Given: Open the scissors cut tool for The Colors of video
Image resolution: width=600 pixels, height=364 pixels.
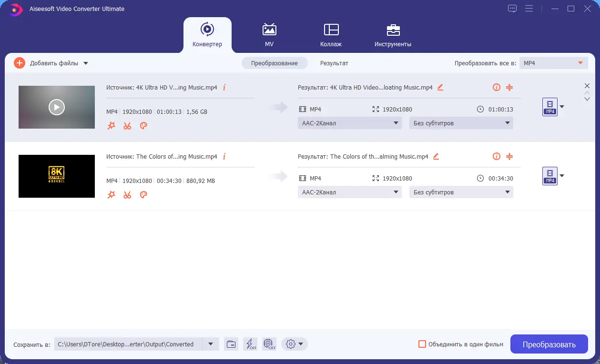Looking at the screenshot, I should tap(127, 195).
